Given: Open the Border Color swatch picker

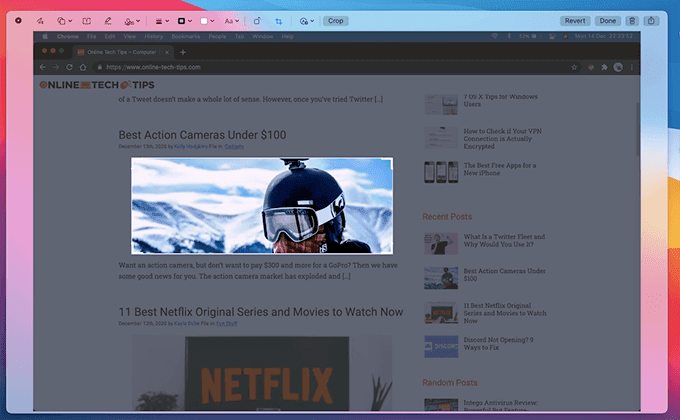Looking at the screenshot, I should 184,20.
